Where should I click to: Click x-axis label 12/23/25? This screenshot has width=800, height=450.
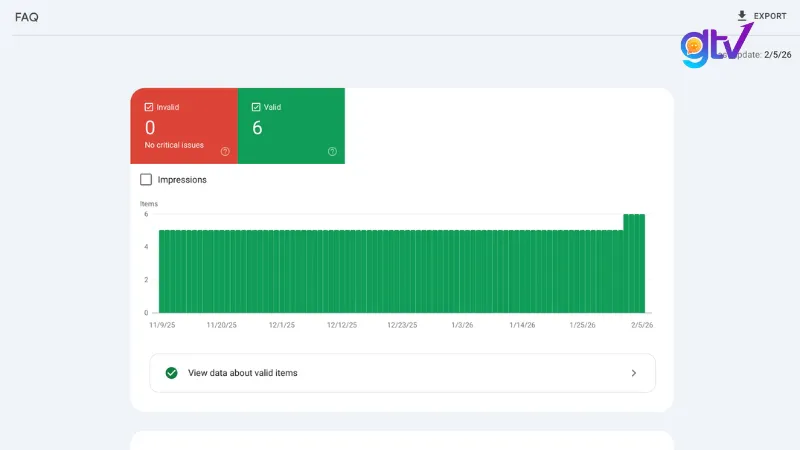(x=402, y=325)
